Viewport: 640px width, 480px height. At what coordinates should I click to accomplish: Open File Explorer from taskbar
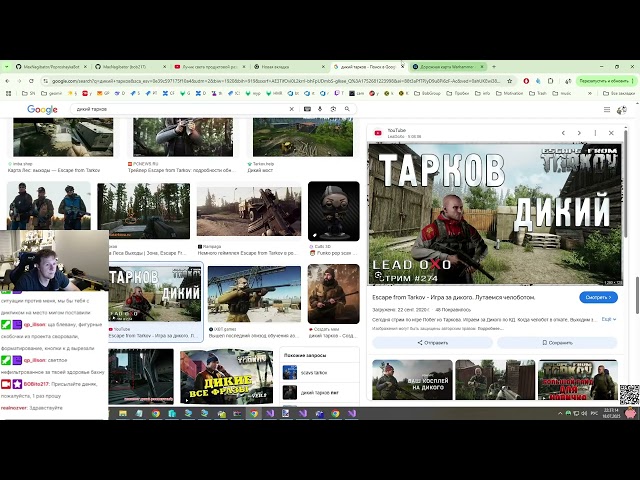tap(122, 413)
